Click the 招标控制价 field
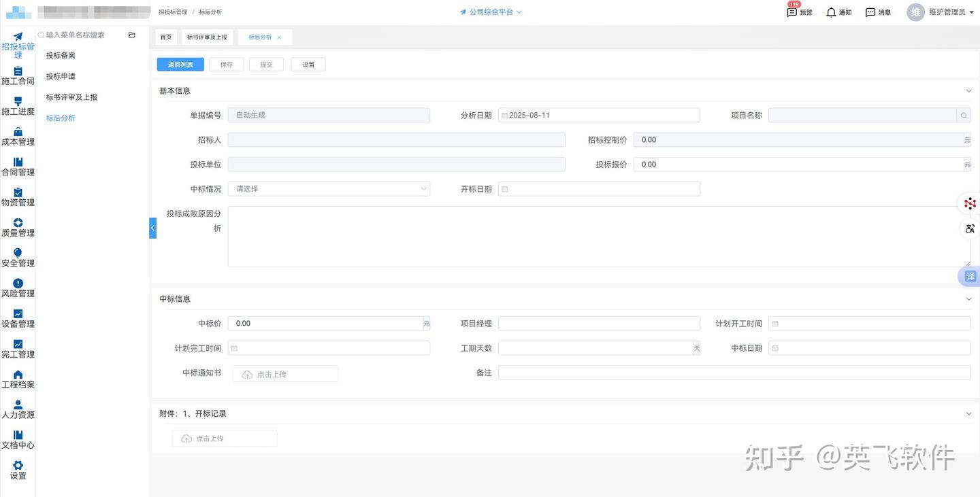This screenshot has width=980, height=497. click(x=798, y=140)
